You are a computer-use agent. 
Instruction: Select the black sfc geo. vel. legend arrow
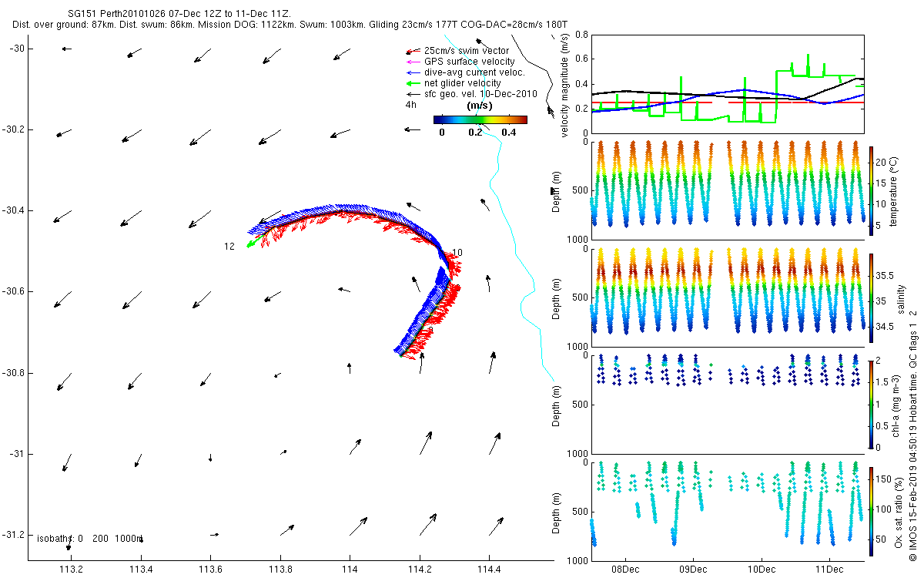click(410, 94)
